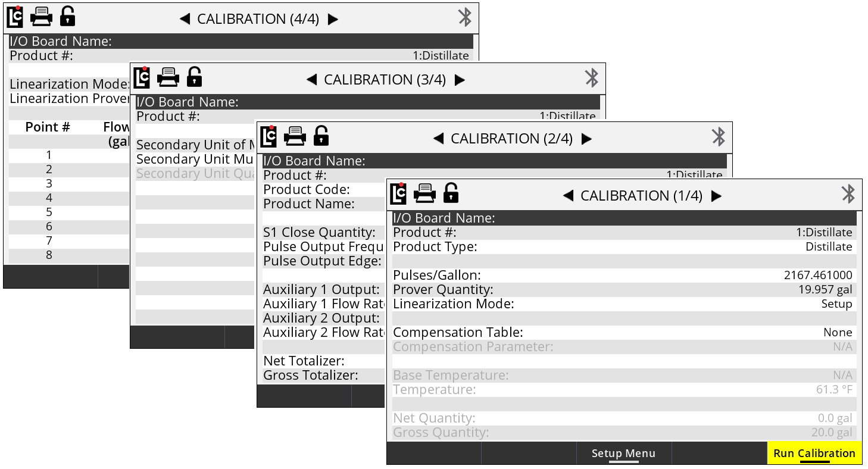Open the Compensation Table field set to None
Image resolution: width=868 pixels, height=469 pixels.
pyautogui.click(x=838, y=333)
